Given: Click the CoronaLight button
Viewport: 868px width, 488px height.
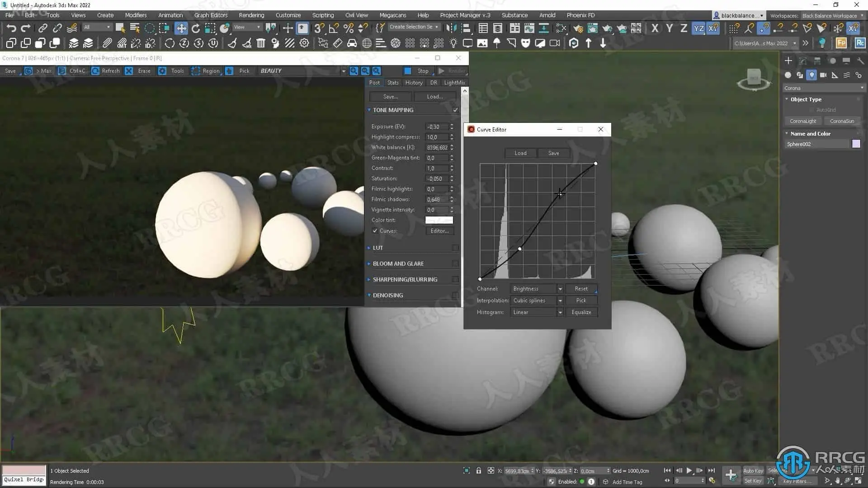Looking at the screenshot, I should (803, 121).
